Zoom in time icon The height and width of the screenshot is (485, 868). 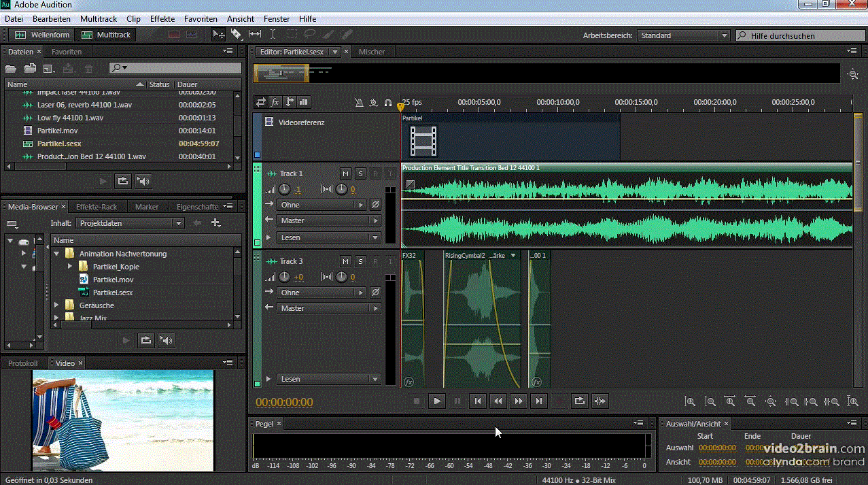731,402
